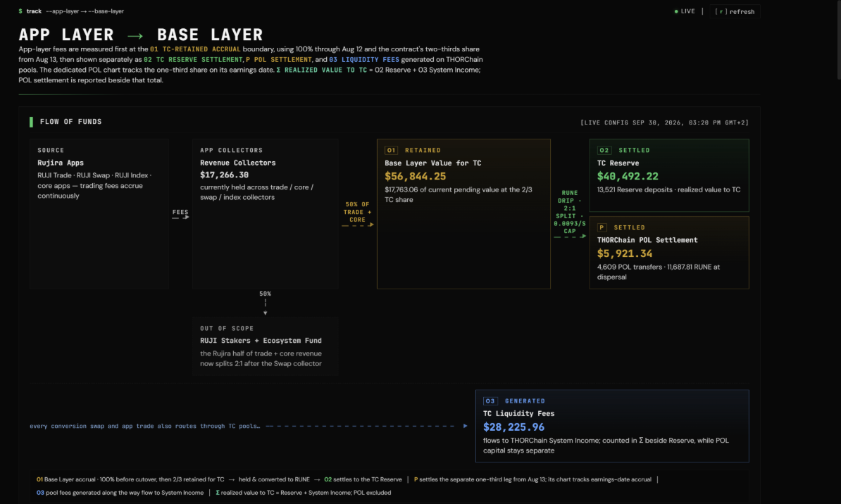Select the '$ track' command prompt text
This screenshot has width=841, height=504.
[30, 11]
